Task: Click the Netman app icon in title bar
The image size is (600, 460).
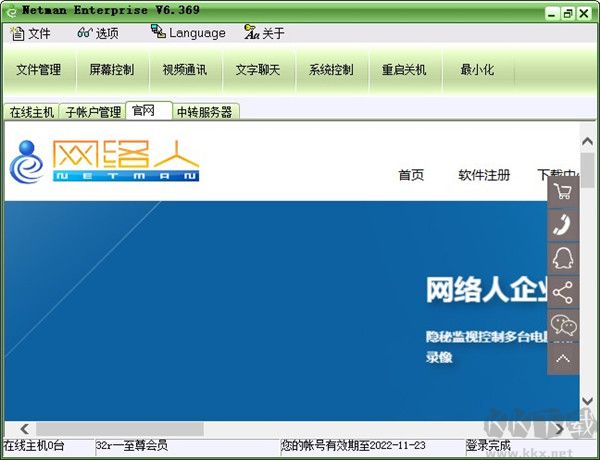Action: click(12, 12)
